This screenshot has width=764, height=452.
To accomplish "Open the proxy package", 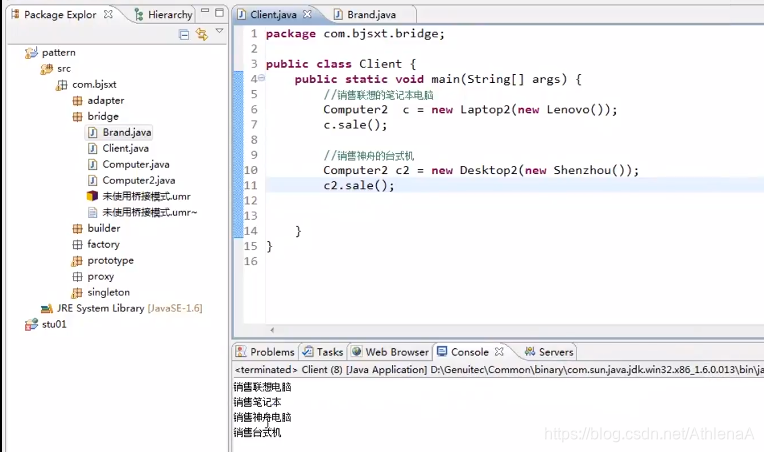I will click(x=100, y=277).
